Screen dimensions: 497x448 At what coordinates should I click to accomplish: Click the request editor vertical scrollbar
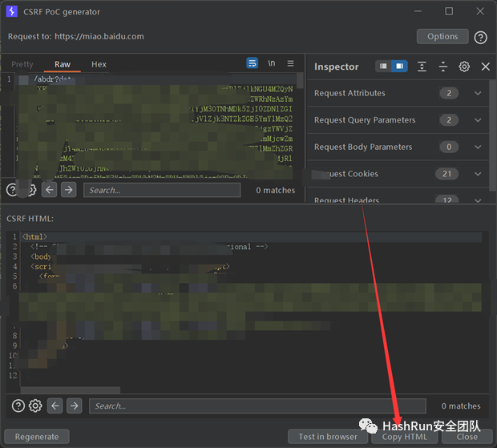[x=300, y=80]
